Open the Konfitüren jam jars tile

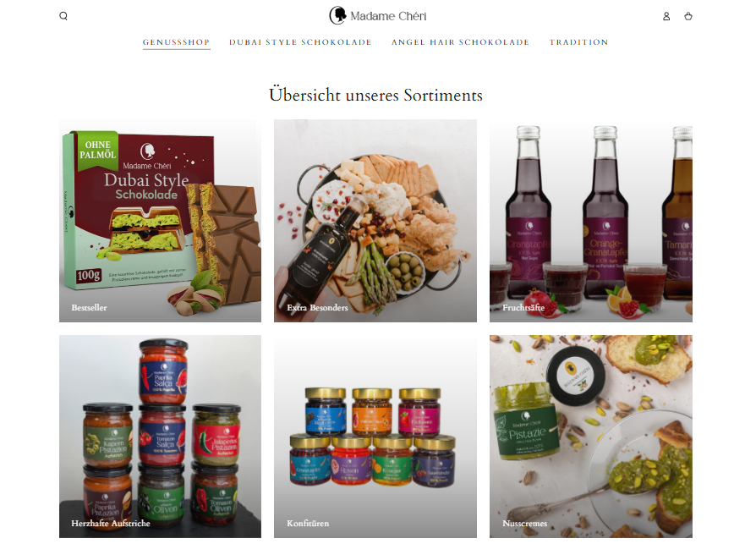(x=375, y=437)
